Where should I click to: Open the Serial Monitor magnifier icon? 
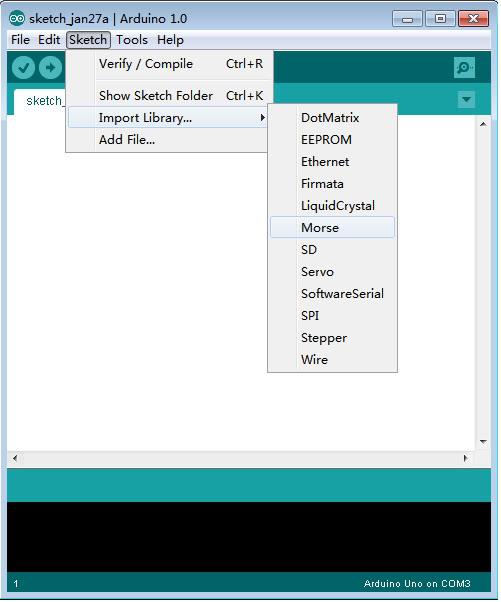click(x=464, y=68)
